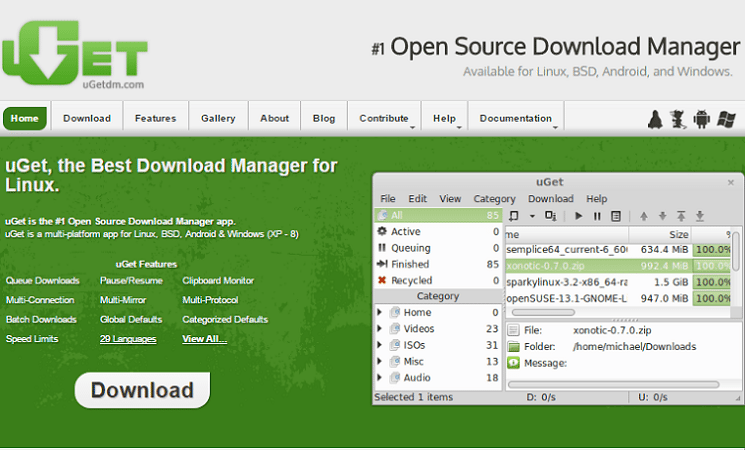Viewport: 745px width, 450px height.
Task: Click the ISOs category folder icon
Action: tap(395, 345)
